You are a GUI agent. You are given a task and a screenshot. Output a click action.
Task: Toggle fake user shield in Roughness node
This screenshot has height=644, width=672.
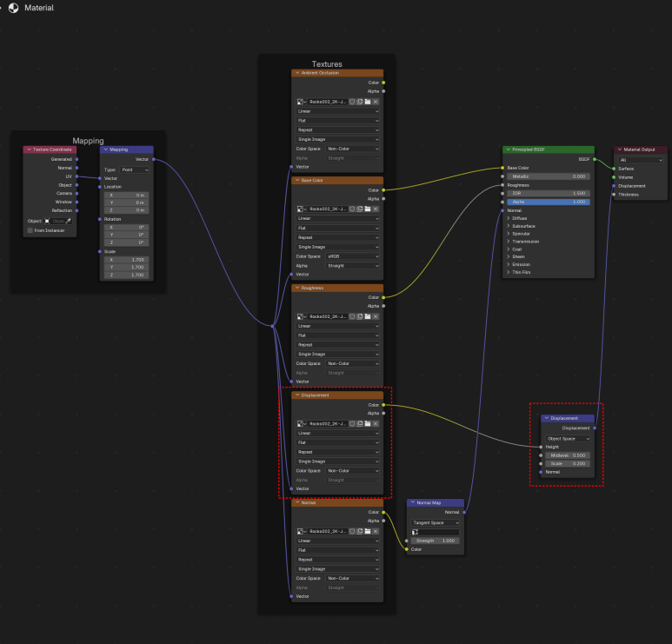coord(352,316)
